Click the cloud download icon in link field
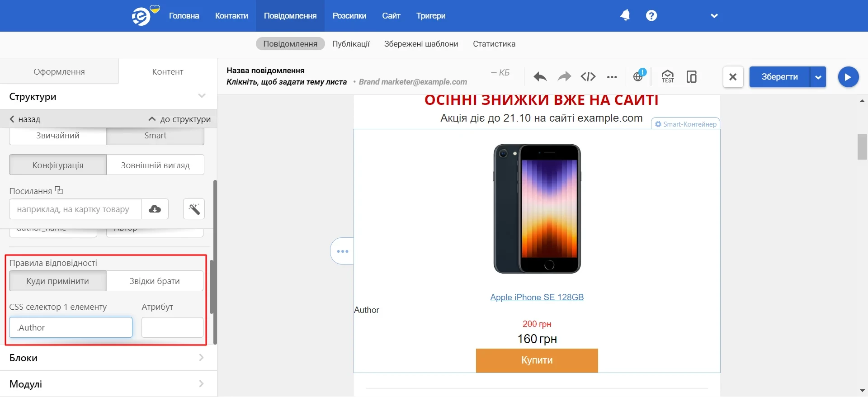Screen dimensions: 868x397 (x=155, y=209)
